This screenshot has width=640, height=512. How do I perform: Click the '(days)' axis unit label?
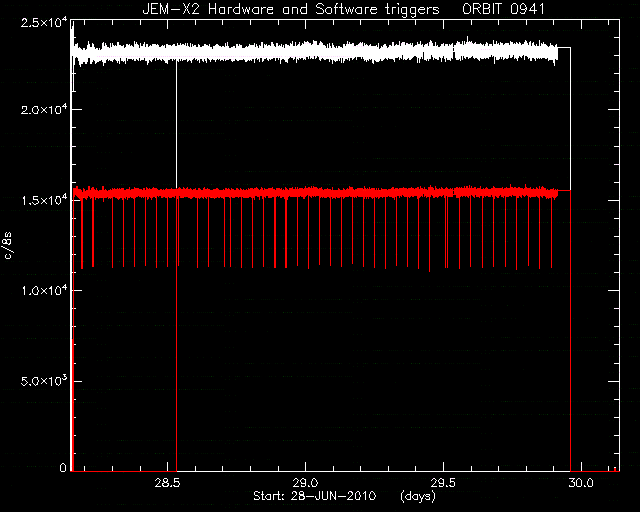[418, 496]
